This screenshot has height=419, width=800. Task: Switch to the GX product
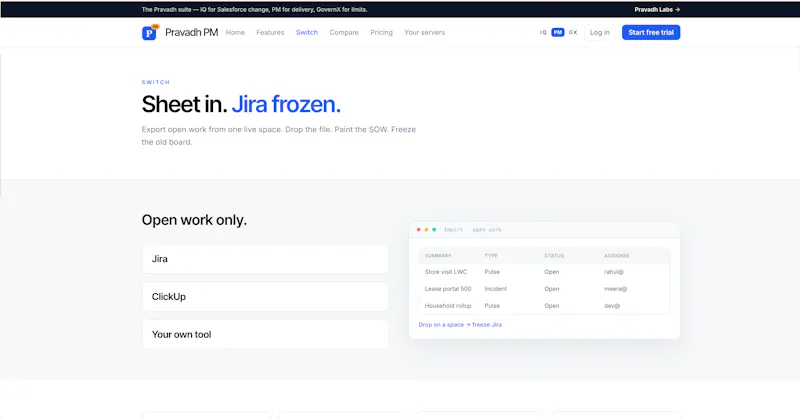click(x=573, y=32)
